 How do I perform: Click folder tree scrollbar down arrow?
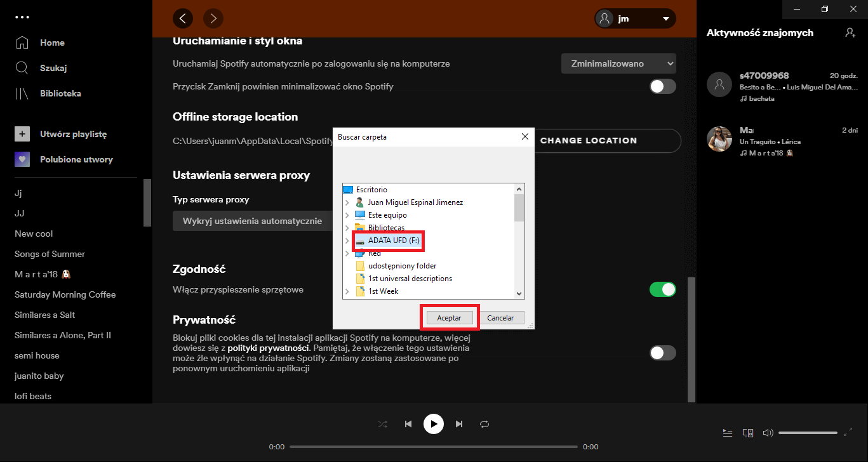pyautogui.click(x=519, y=293)
